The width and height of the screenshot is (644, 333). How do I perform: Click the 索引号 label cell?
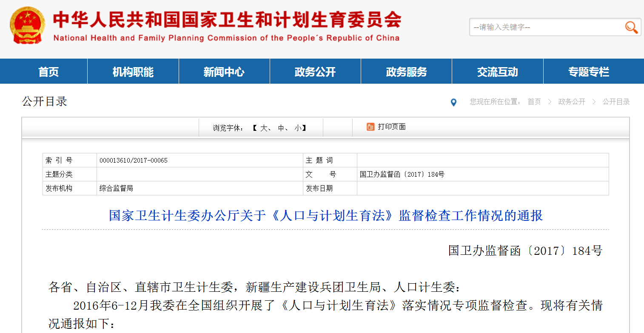(70, 161)
